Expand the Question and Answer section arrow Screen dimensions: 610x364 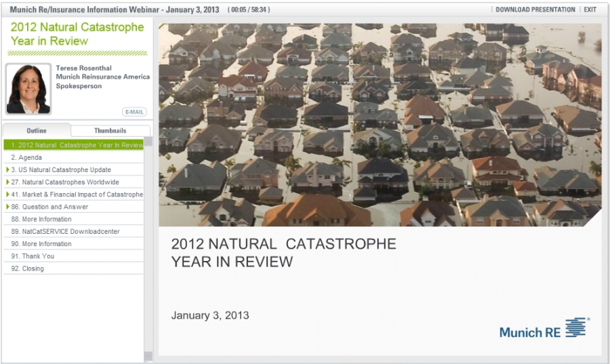coord(7,207)
